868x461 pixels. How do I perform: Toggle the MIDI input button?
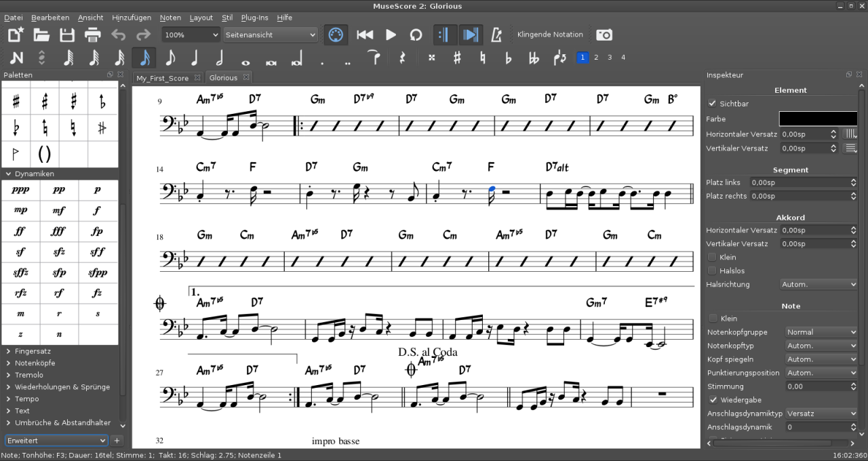(x=336, y=35)
